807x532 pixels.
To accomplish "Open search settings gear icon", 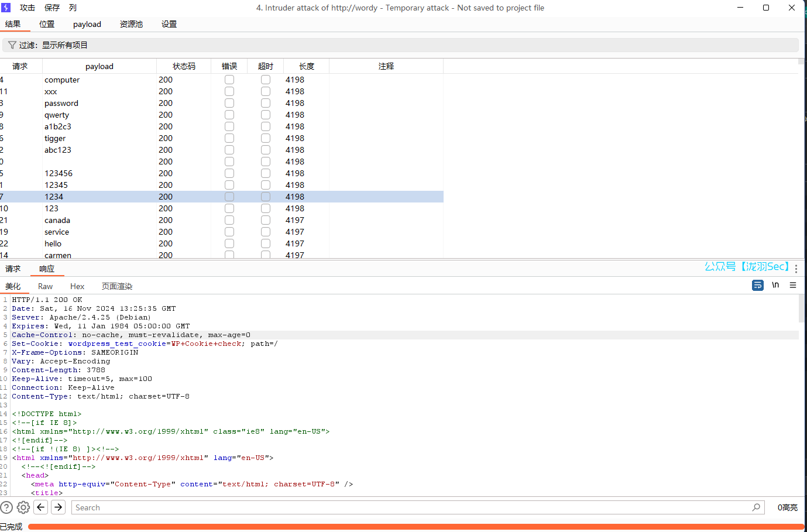I will [x=23, y=507].
